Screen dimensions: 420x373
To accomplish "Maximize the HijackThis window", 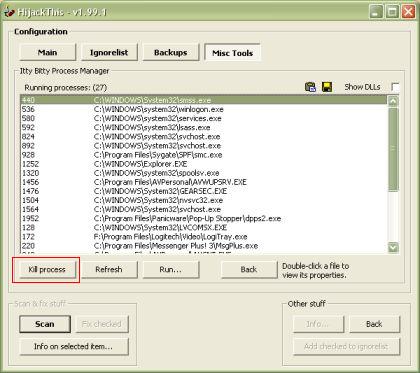I will pyautogui.click(x=392, y=12).
